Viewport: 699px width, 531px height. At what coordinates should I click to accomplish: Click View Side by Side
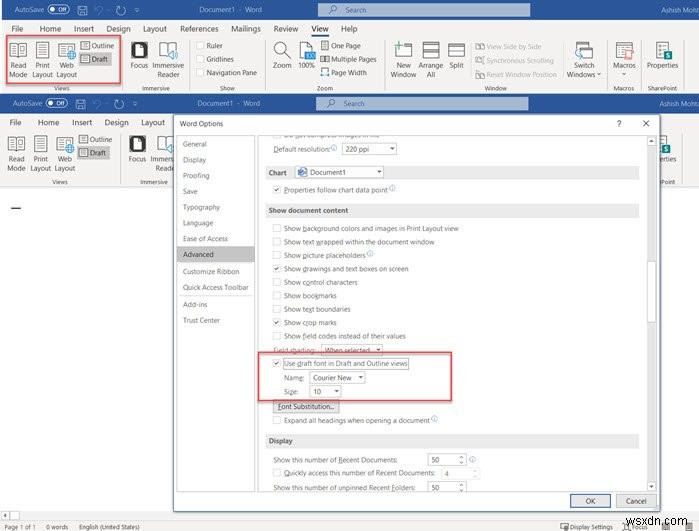point(508,46)
